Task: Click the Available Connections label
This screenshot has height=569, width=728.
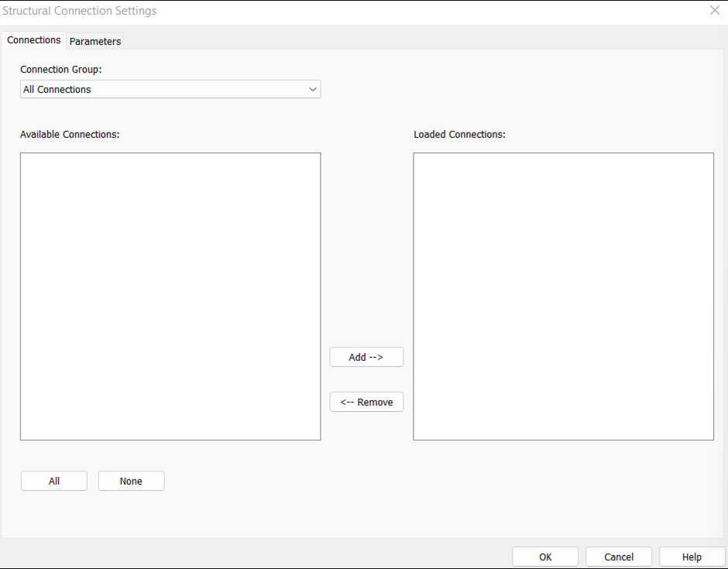Action: point(68,134)
